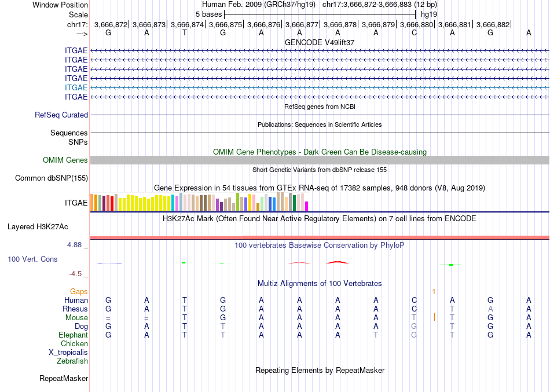This screenshot has height=392, width=550.
Task: Open 'Short Genetic Variants from dbSNP release 155' title
Action: 320,170
